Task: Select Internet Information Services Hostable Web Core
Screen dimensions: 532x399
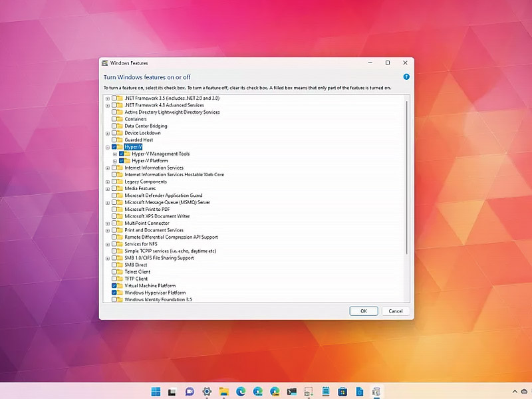Action: pos(174,174)
